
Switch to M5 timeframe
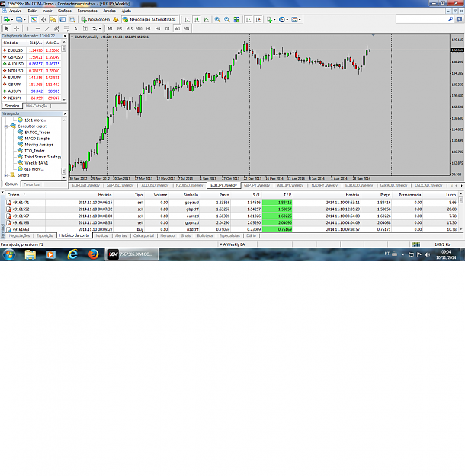[120, 28]
